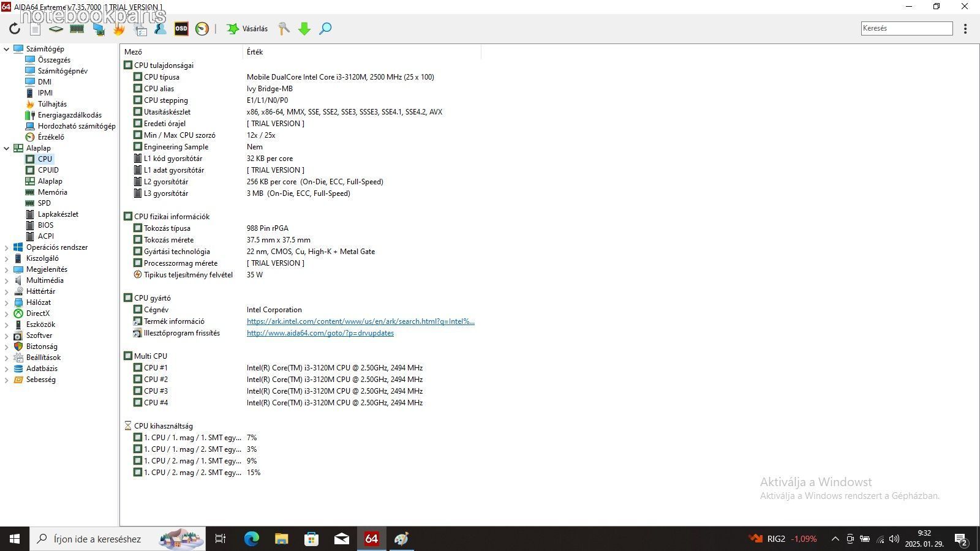Open File Explorer from the taskbar

(281, 539)
